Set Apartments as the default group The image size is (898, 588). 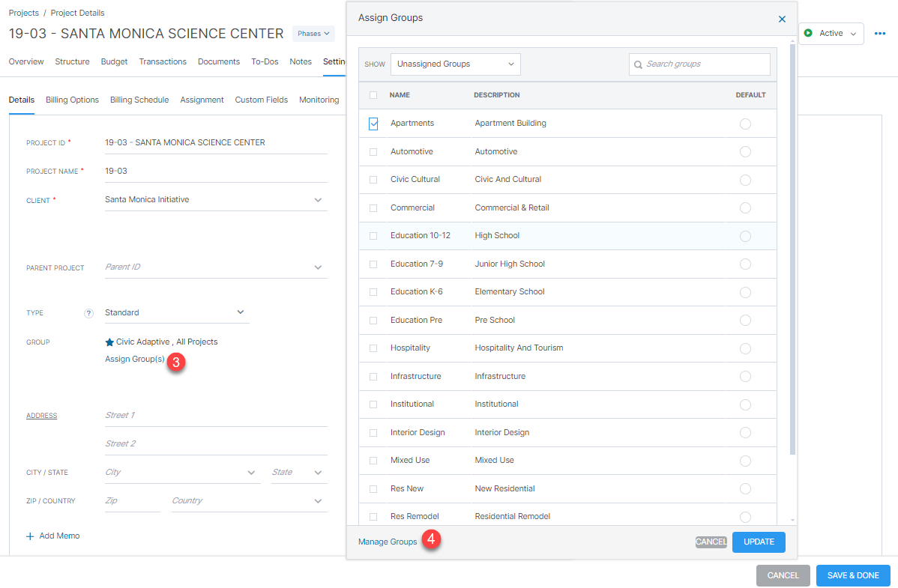(x=745, y=124)
